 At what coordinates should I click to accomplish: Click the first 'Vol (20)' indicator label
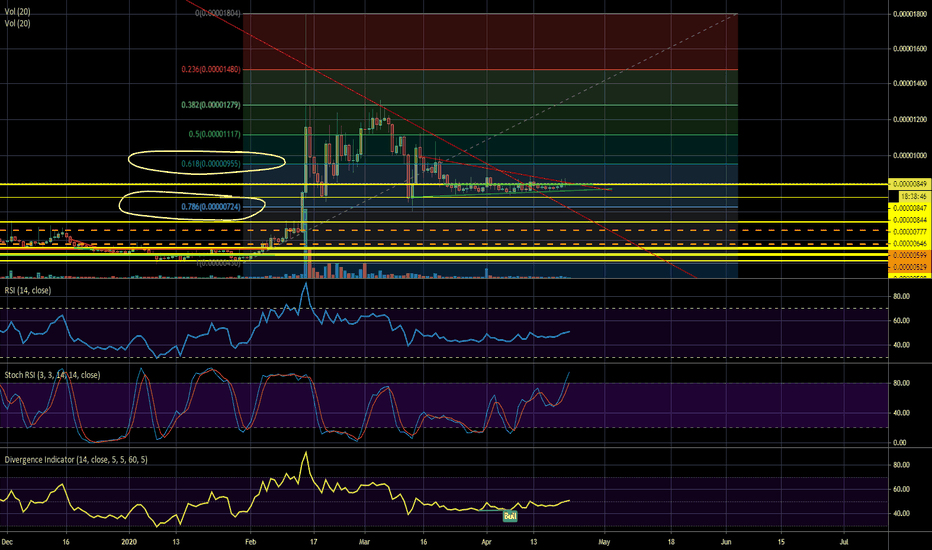pyautogui.click(x=17, y=12)
